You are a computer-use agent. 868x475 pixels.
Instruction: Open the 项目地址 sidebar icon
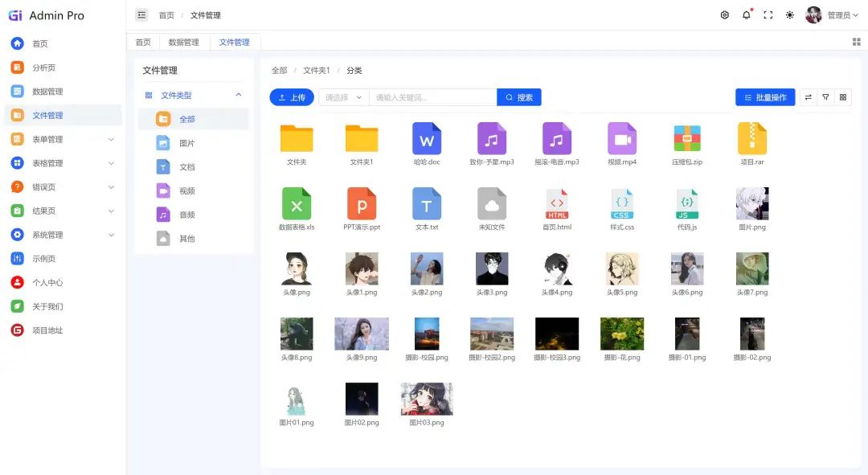point(17,330)
